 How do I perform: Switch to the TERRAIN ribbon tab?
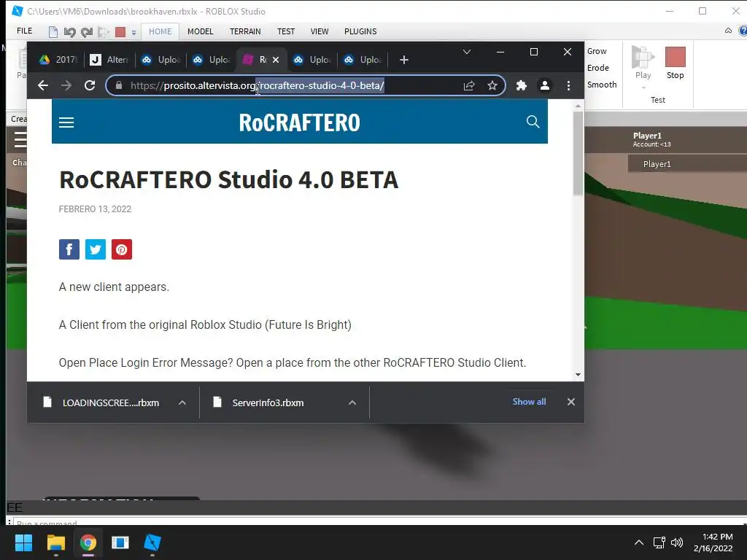click(x=245, y=31)
